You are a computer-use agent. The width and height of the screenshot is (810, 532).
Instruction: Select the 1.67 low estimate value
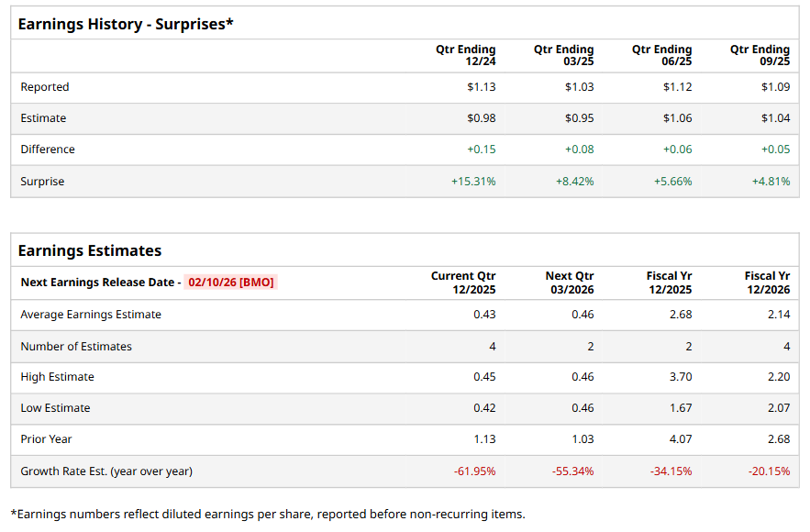pyautogui.click(x=681, y=408)
